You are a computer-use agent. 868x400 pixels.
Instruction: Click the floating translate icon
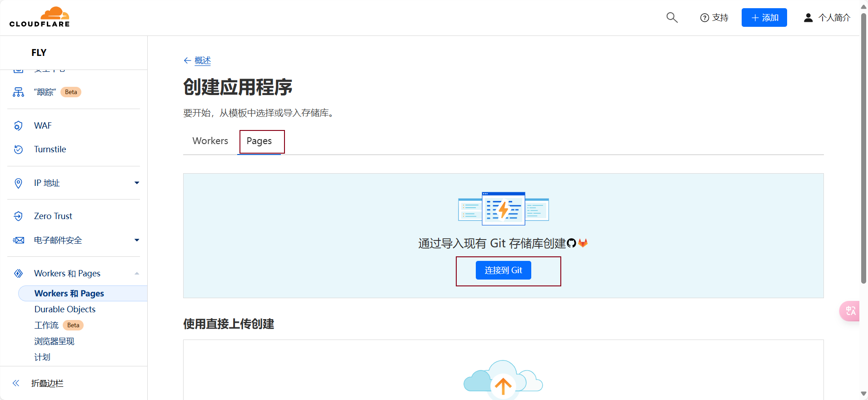tap(850, 311)
